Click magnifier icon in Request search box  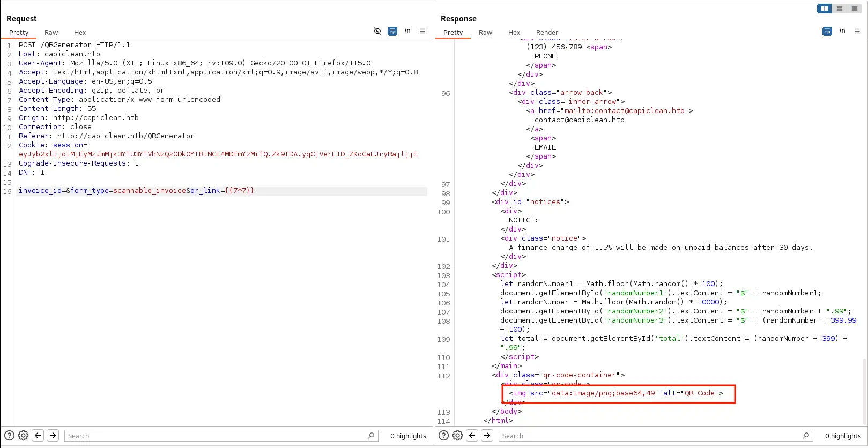click(371, 436)
